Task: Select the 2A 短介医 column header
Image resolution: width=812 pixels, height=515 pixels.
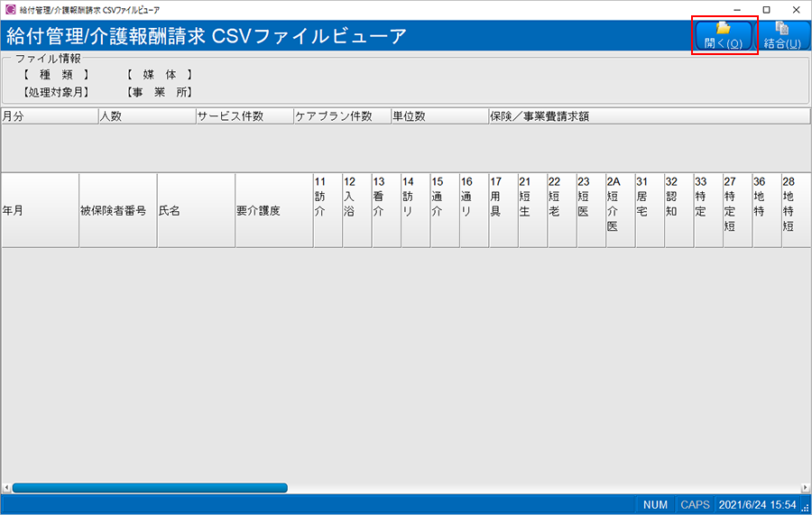Action: (x=619, y=210)
